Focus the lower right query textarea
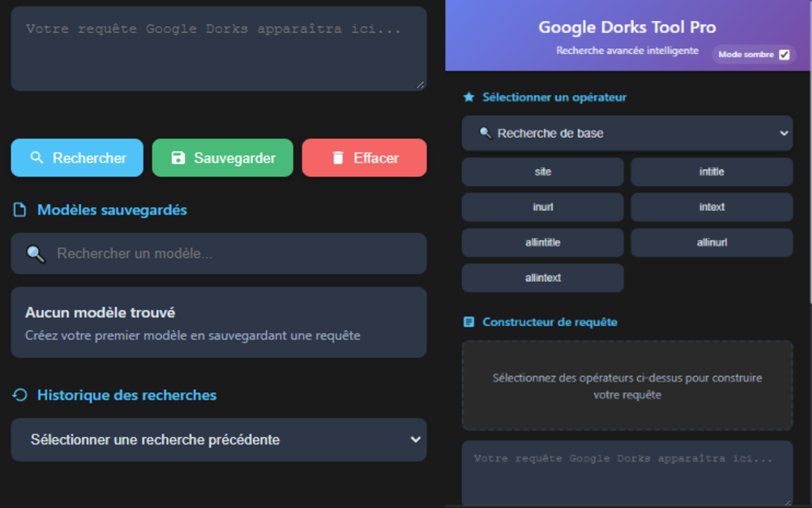 pyautogui.click(x=627, y=474)
